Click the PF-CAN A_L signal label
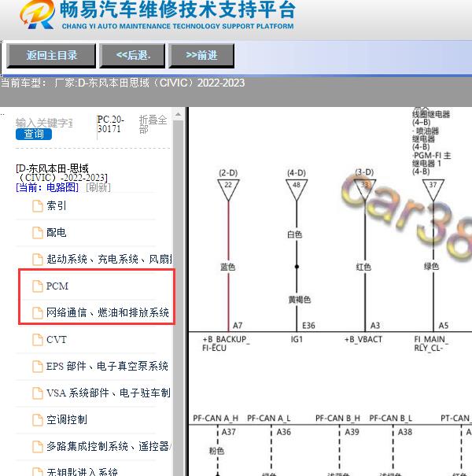This screenshot has height=476, width=472. coord(268,419)
